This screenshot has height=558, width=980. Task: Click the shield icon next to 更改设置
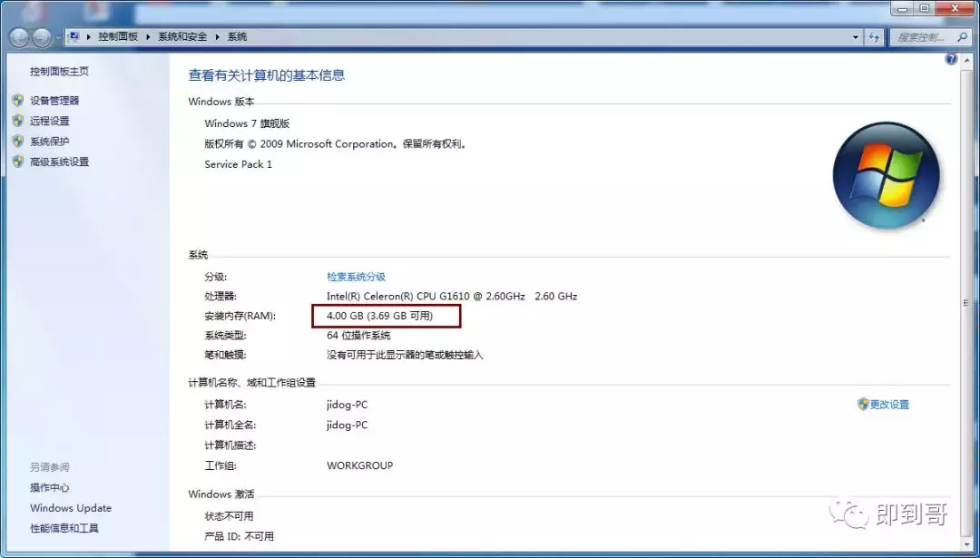tap(863, 405)
